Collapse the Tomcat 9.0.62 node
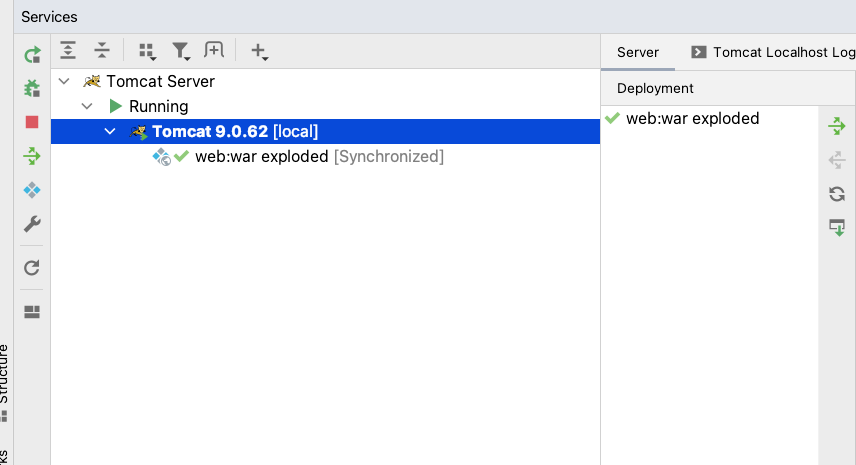The image size is (856, 465). coord(110,131)
